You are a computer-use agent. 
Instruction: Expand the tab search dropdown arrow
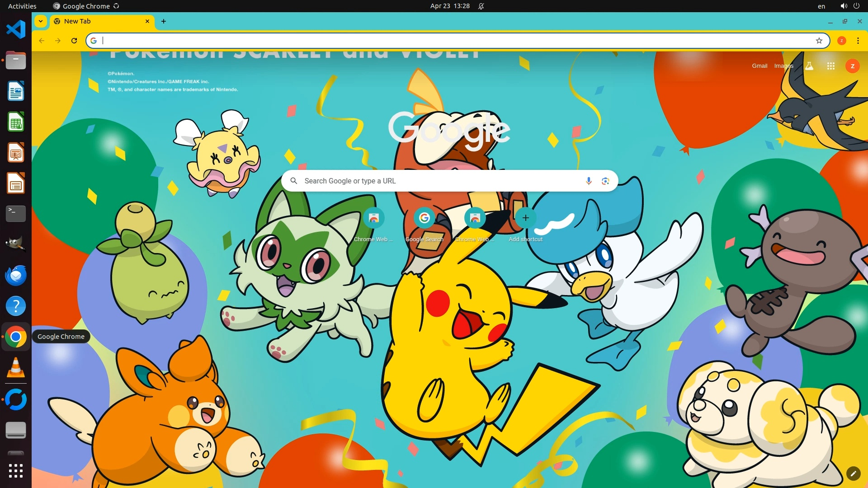point(41,21)
